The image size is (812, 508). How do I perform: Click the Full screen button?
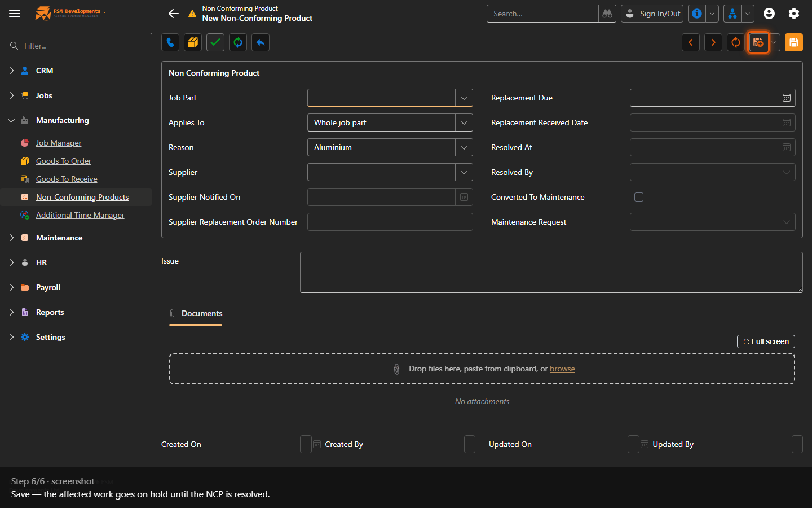coord(766,341)
